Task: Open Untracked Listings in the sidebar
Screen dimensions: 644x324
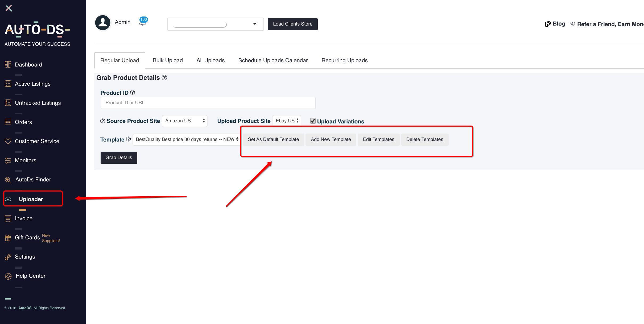Action: 38,103
